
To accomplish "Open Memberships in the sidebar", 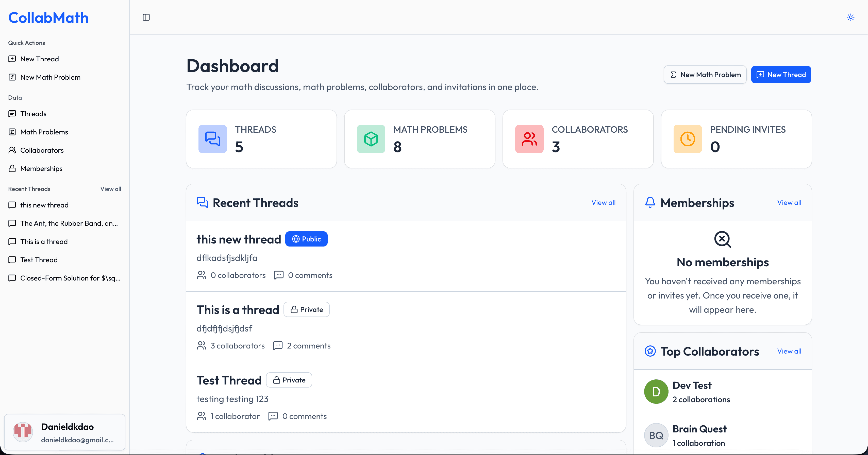I will point(65,168).
